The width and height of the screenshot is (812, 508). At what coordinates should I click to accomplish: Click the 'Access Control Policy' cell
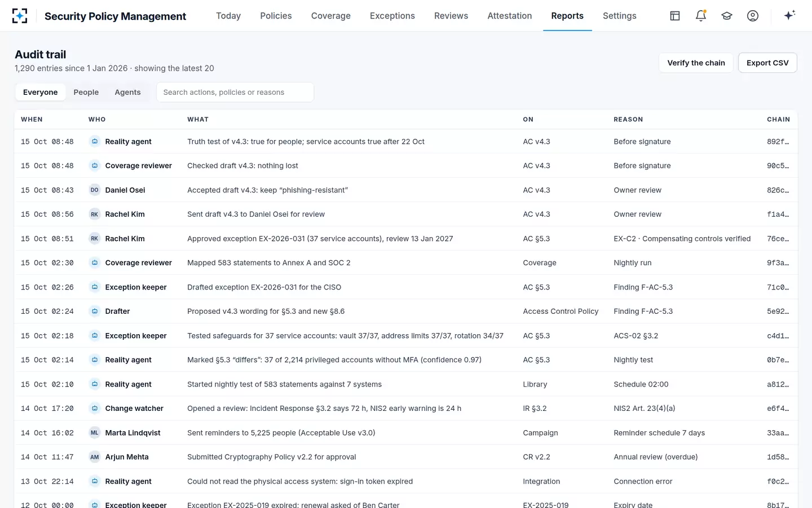tap(561, 312)
